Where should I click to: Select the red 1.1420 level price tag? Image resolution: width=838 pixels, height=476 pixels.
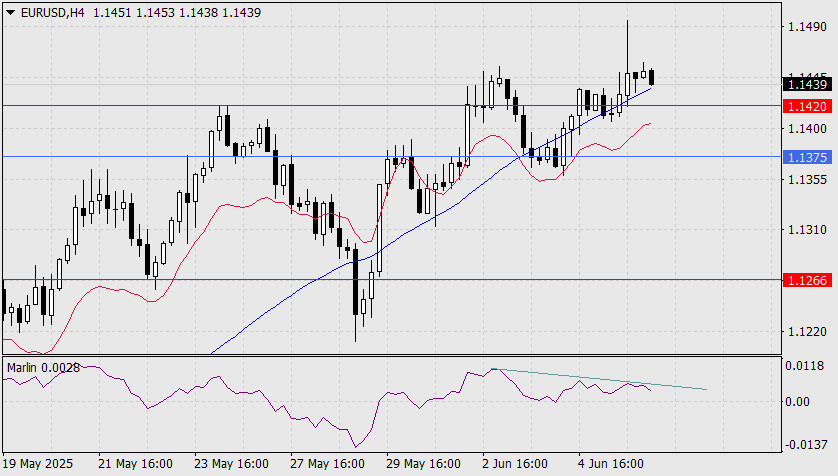(808, 106)
